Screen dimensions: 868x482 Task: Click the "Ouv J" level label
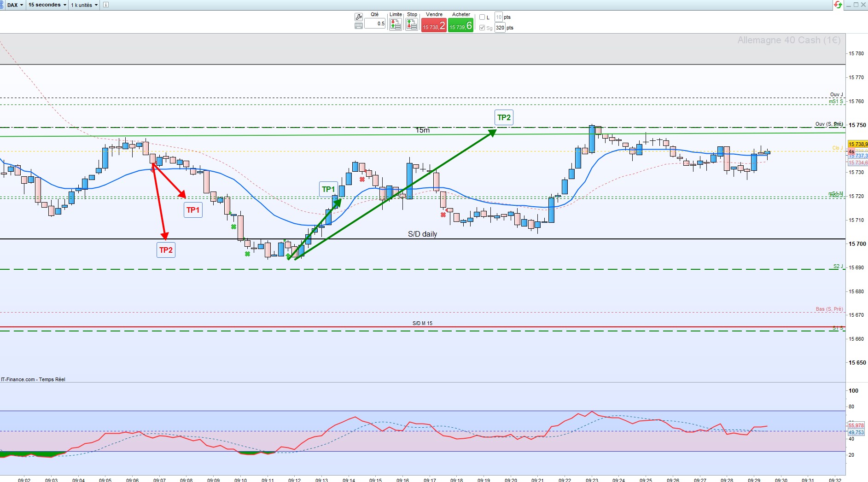pos(836,94)
